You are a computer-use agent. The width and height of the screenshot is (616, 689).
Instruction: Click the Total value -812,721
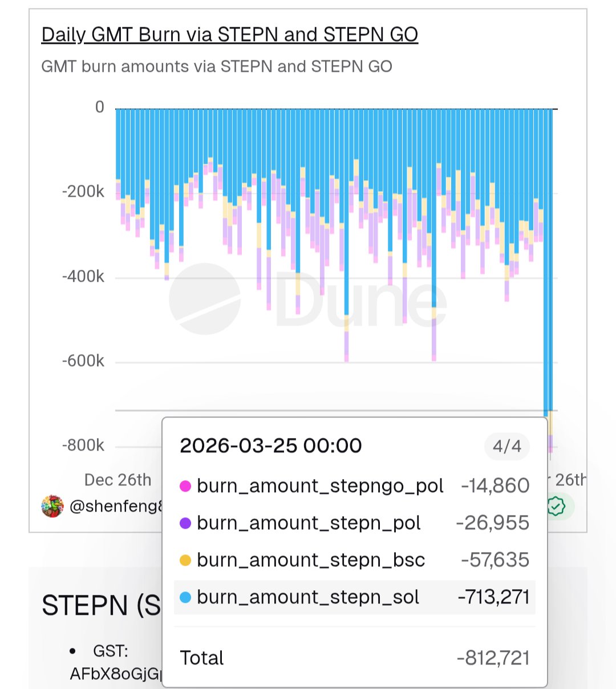493,658
